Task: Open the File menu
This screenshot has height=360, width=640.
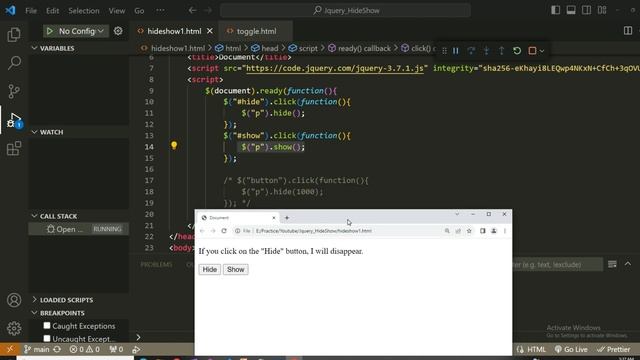Action: (31, 11)
